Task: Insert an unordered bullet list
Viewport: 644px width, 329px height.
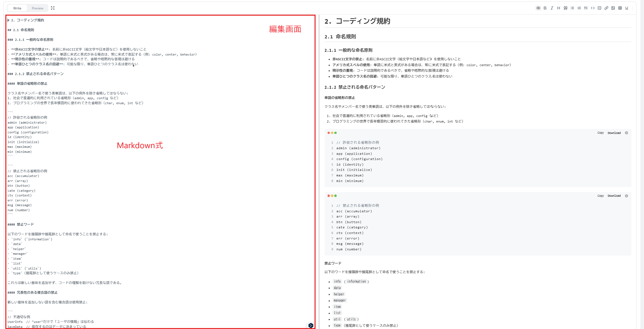Action: point(572,8)
